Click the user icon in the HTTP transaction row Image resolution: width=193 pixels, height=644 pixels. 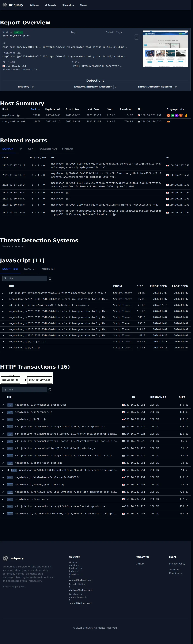point(8,470)
